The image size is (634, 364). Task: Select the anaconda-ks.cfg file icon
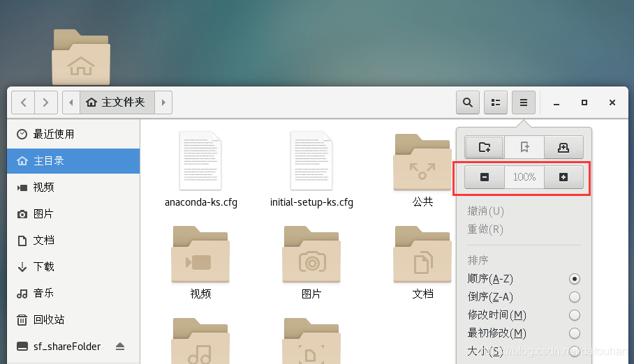point(200,160)
